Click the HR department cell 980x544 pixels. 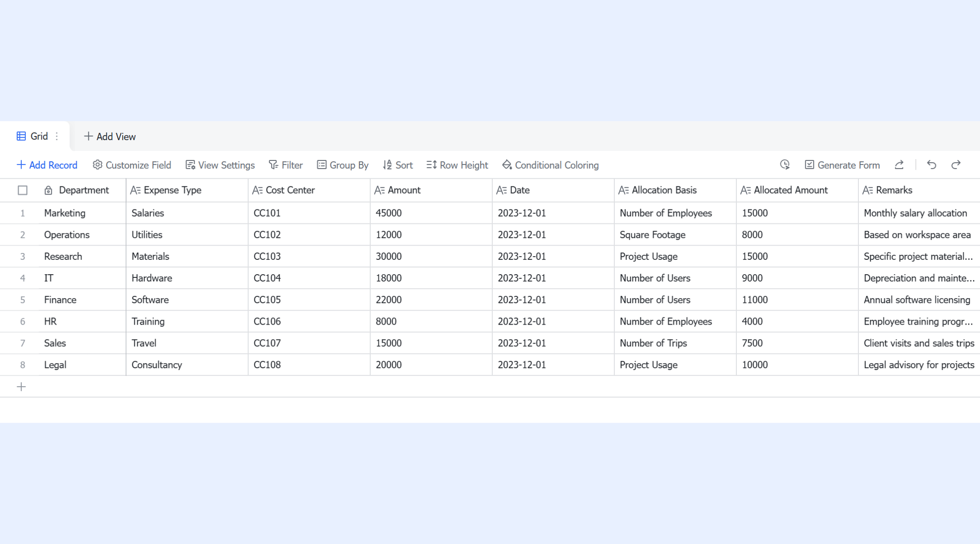click(x=82, y=321)
